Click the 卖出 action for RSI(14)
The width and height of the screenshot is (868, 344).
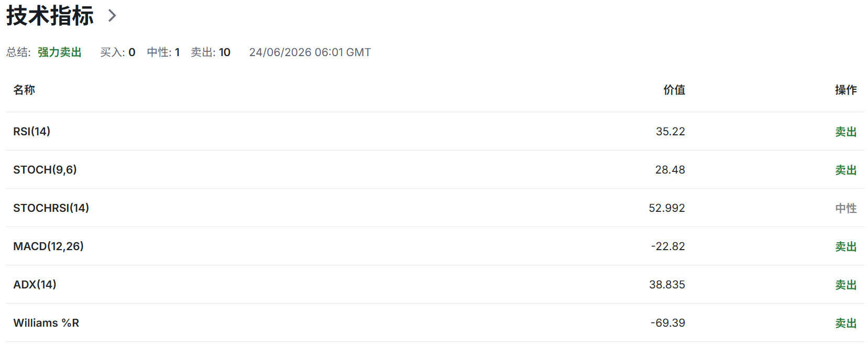click(846, 132)
